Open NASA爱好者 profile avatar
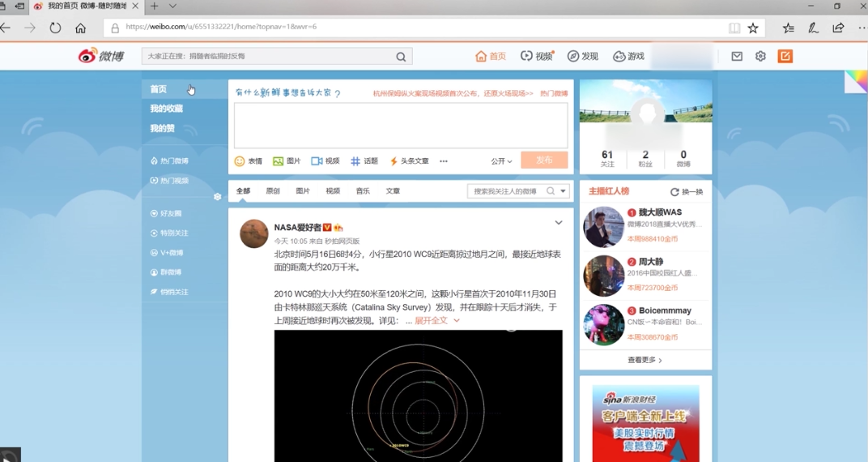Screen dimensions: 868x462 tap(254, 233)
